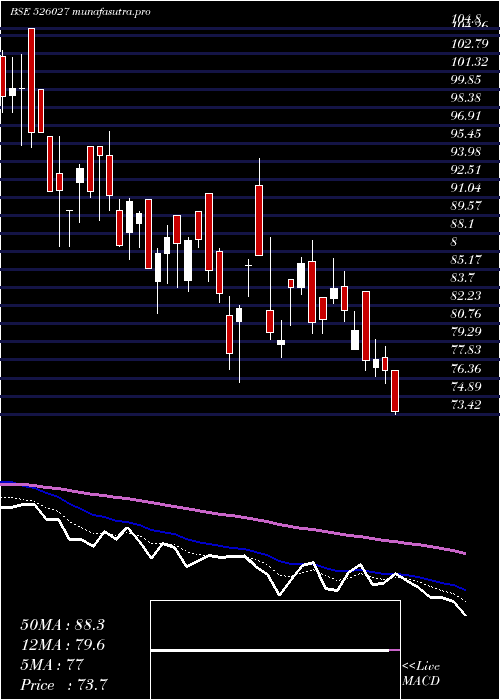The width and height of the screenshot is (500, 700).
Task: Select the 79.29 price axis label
Action: point(467,332)
